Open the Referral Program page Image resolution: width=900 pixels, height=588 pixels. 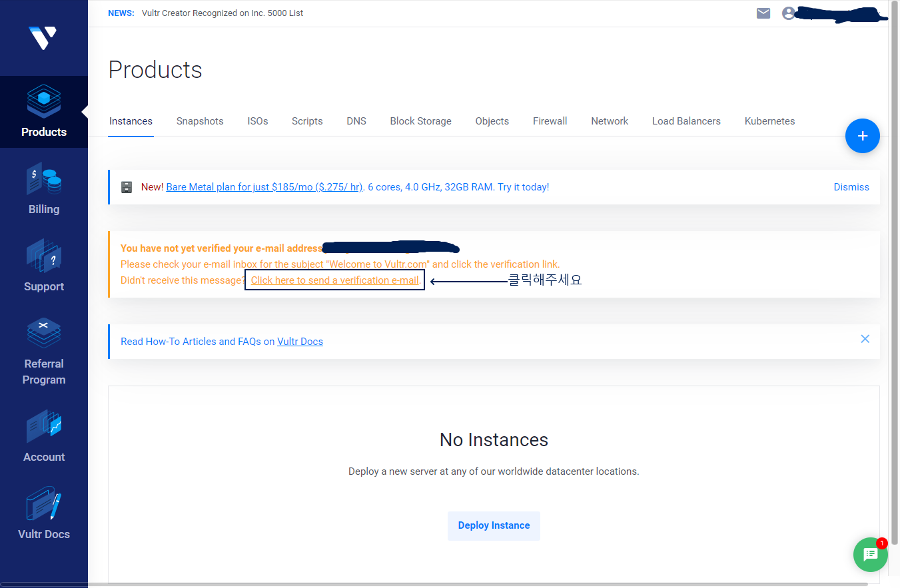pyautogui.click(x=44, y=352)
